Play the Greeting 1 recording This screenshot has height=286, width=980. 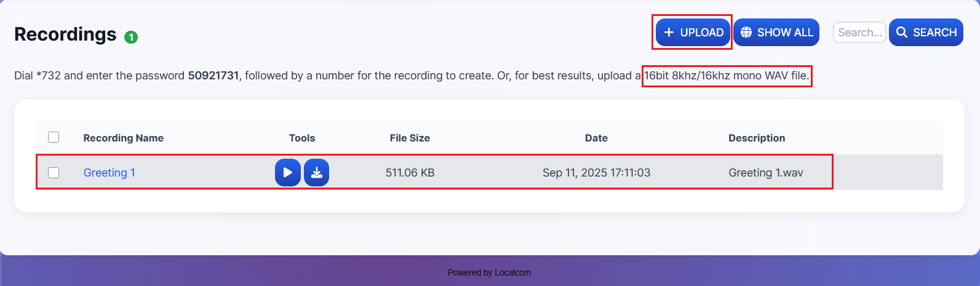[x=287, y=172]
